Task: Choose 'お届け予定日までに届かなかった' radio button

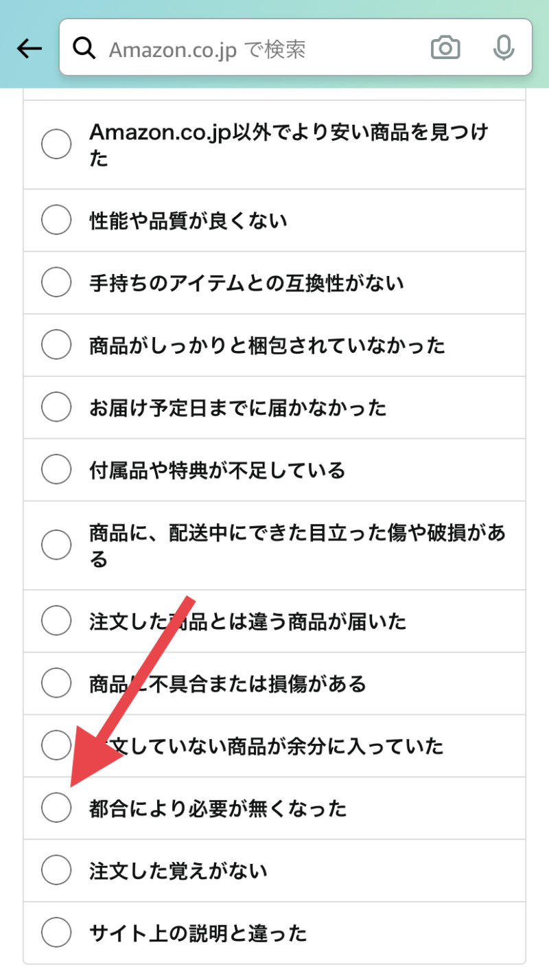Action: (56, 407)
